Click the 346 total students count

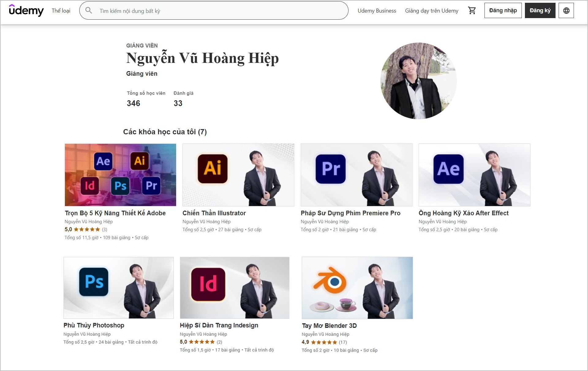(134, 103)
